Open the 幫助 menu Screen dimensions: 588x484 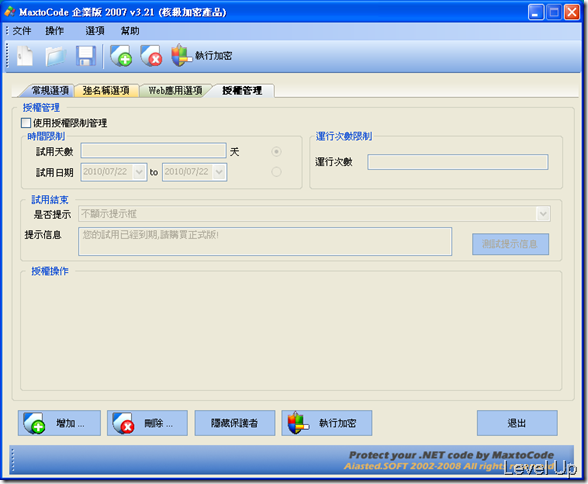coord(130,31)
